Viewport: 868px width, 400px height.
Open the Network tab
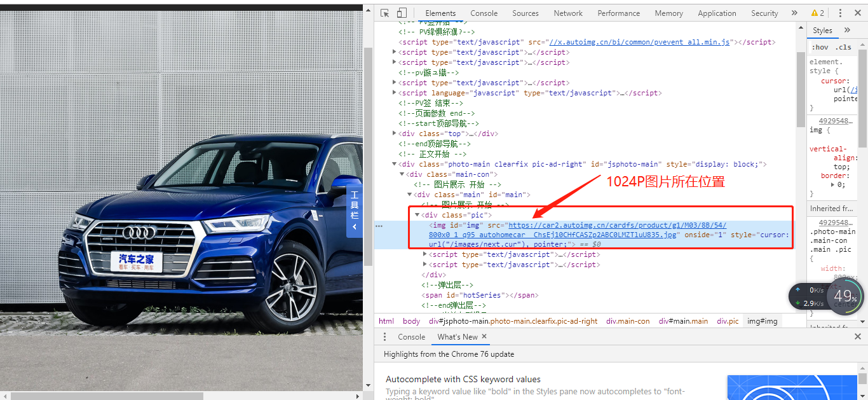click(568, 13)
